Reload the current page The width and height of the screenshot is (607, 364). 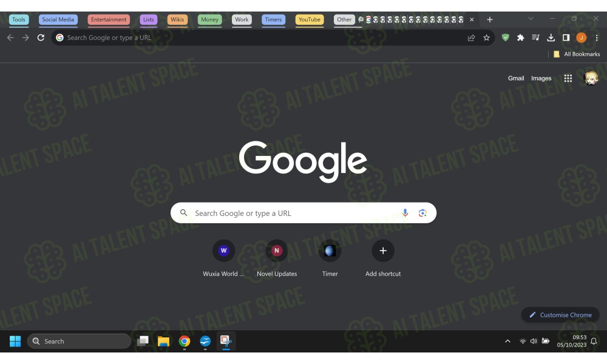click(41, 38)
